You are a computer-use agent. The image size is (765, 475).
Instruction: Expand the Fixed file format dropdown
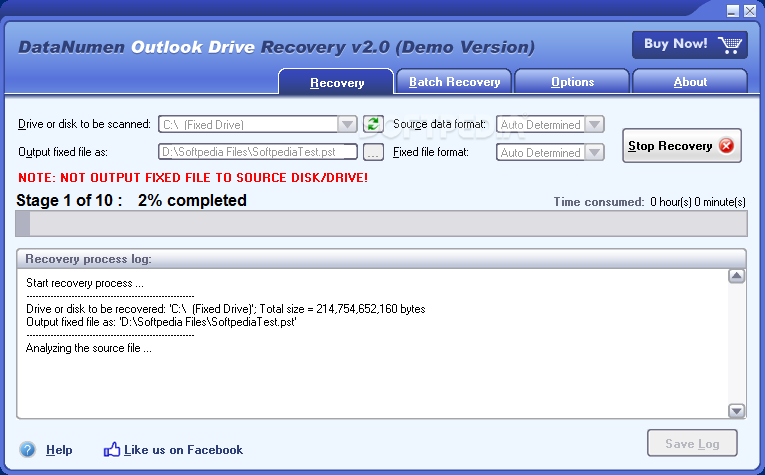(594, 152)
